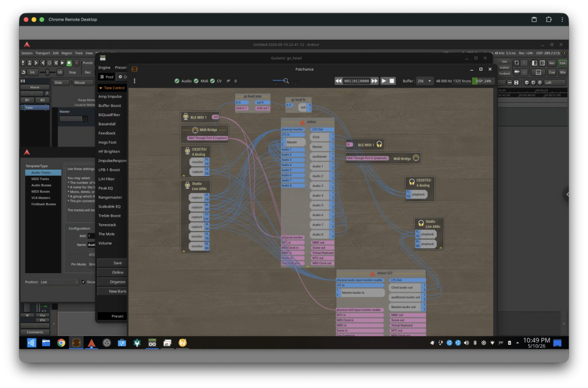Switch to Pool tab in Guitarix
Viewport: 588px width, 388px height.
[x=106, y=77]
